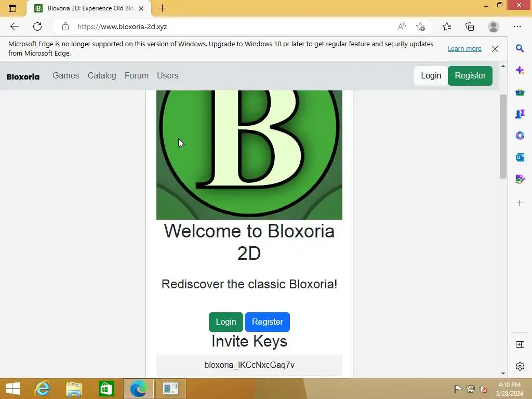Open sidebar Microsoft 365 icon

click(x=520, y=136)
